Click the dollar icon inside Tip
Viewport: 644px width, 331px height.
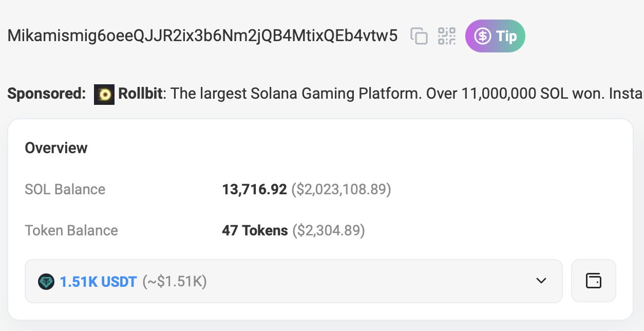click(482, 36)
